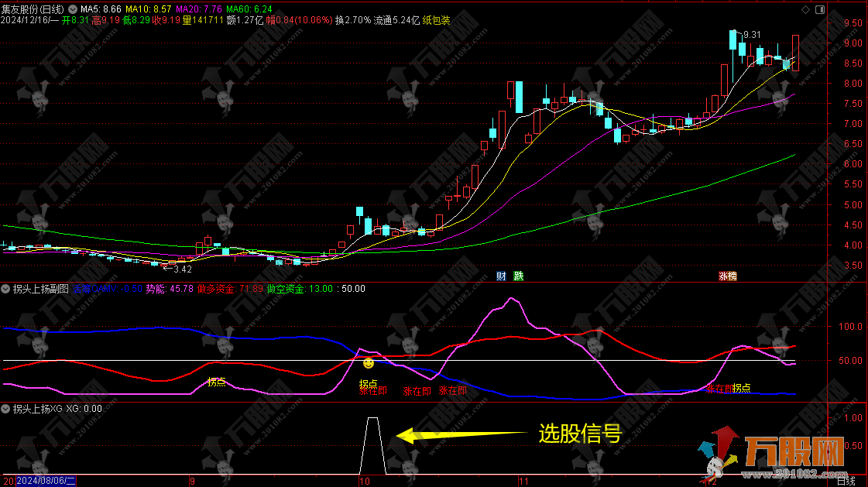Click the 拐头上扬XG indicator name

[x=38, y=409]
